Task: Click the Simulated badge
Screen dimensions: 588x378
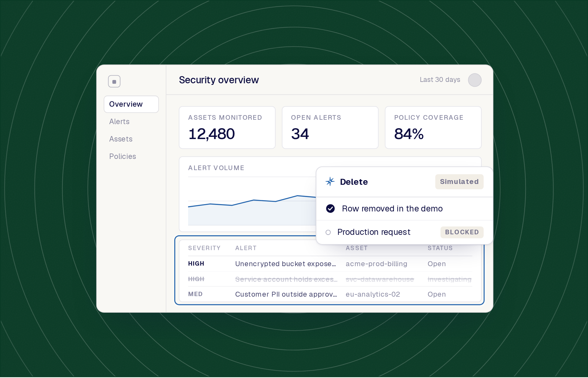Action: pos(459,182)
